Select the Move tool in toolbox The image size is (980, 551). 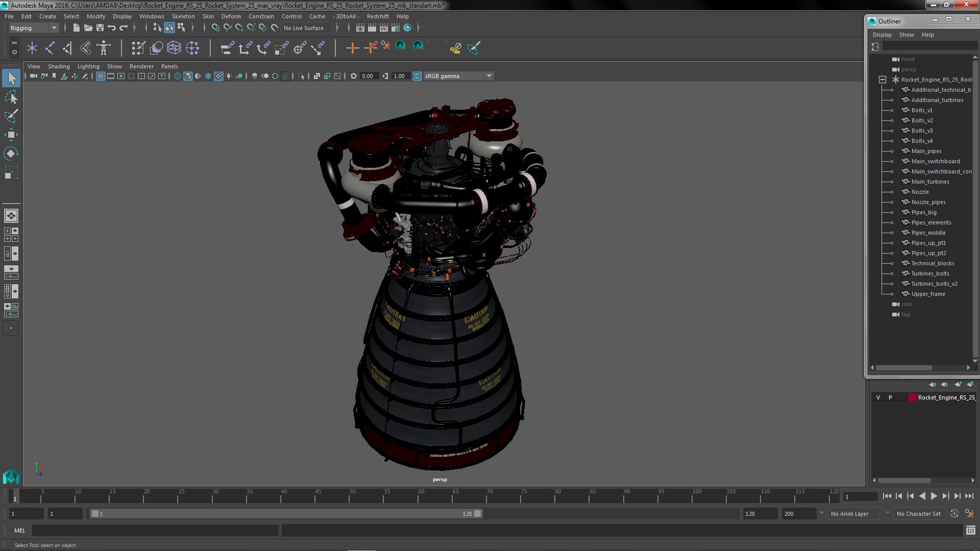click(x=11, y=135)
